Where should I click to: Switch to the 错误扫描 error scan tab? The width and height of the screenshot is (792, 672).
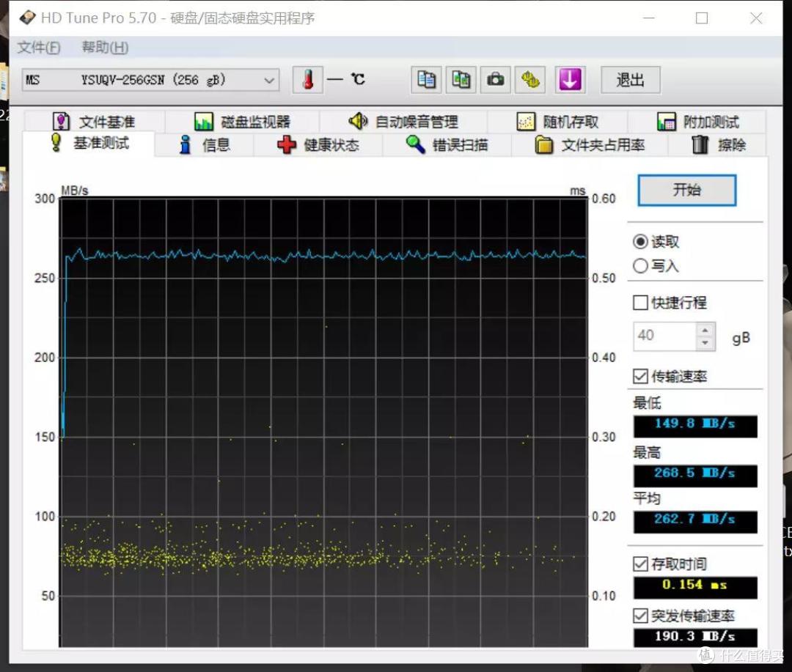[447, 145]
